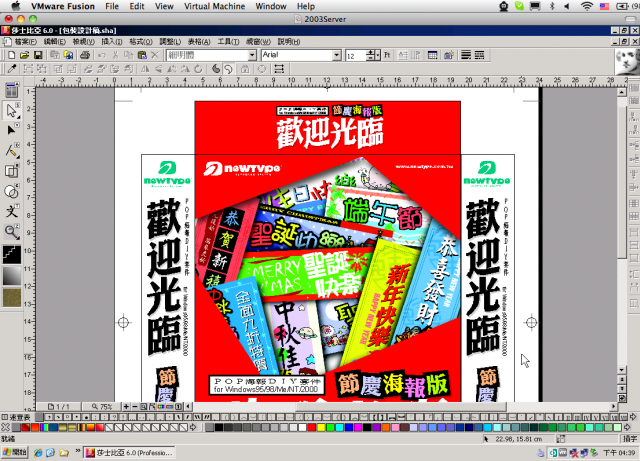
Task: Click the insert object star icon
Action: [x=449, y=55]
